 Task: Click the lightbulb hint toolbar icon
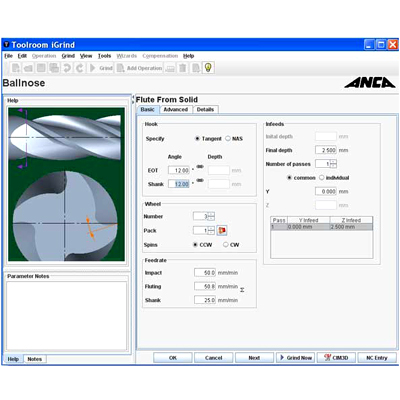point(208,68)
